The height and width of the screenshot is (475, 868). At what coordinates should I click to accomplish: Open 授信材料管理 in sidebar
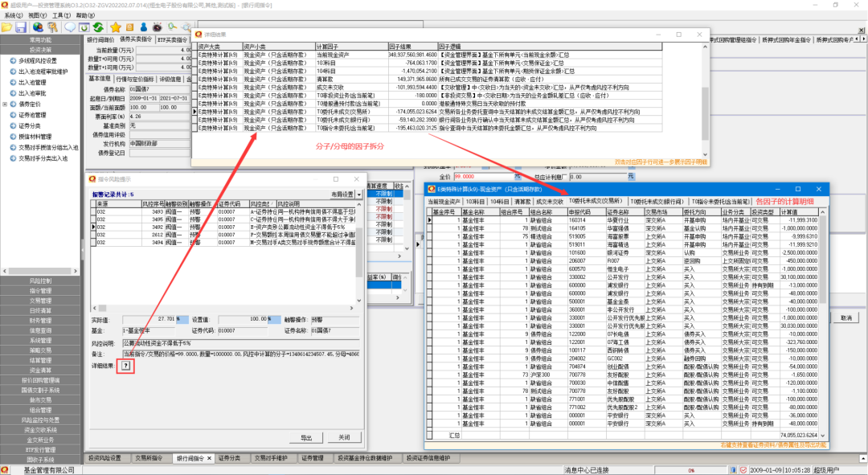[x=35, y=136]
